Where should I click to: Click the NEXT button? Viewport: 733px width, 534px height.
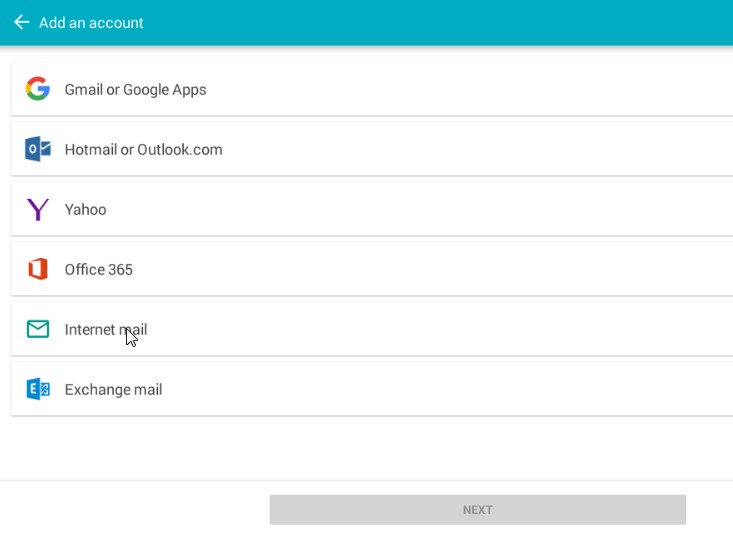[478, 510]
